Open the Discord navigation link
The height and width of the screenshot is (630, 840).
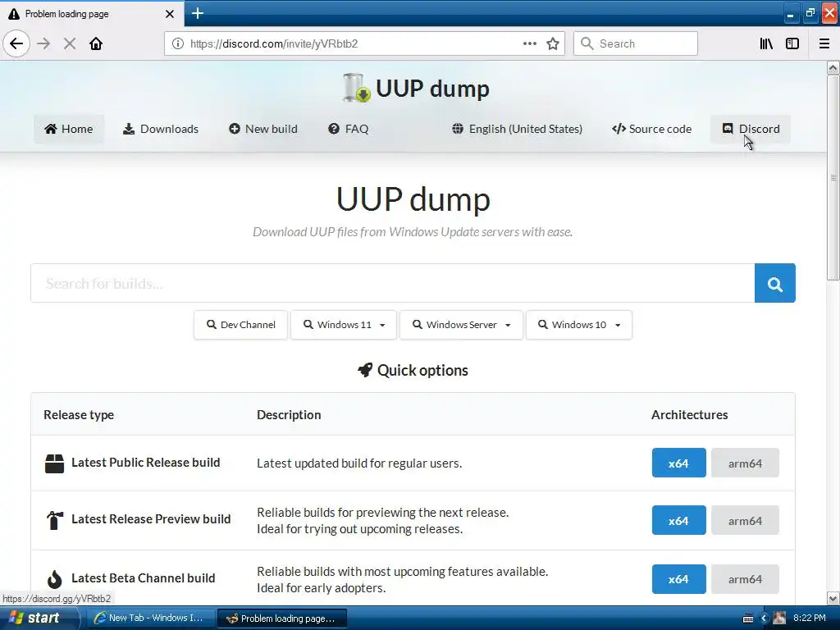(x=751, y=129)
